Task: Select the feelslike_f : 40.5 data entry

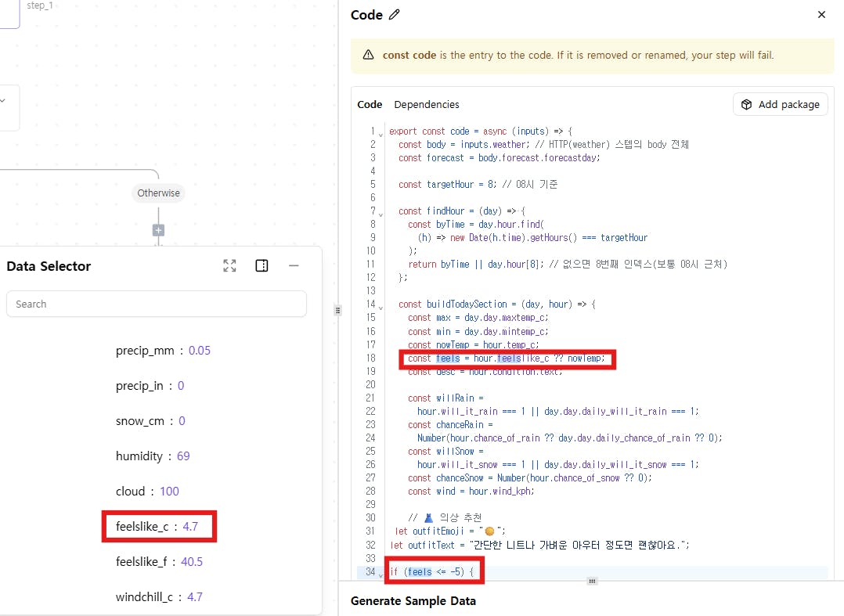Action: 159,562
